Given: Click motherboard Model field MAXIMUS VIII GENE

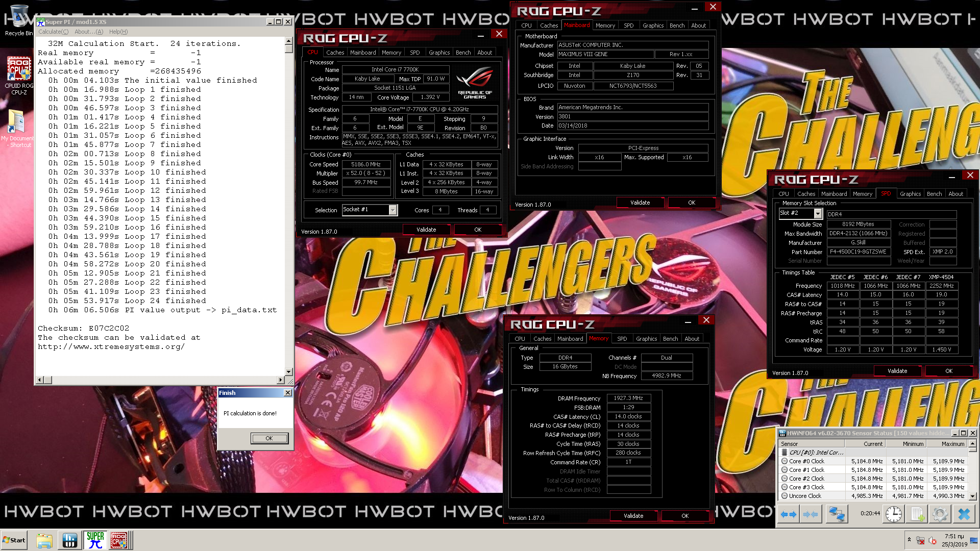Looking at the screenshot, I should (x=605, y=54).
